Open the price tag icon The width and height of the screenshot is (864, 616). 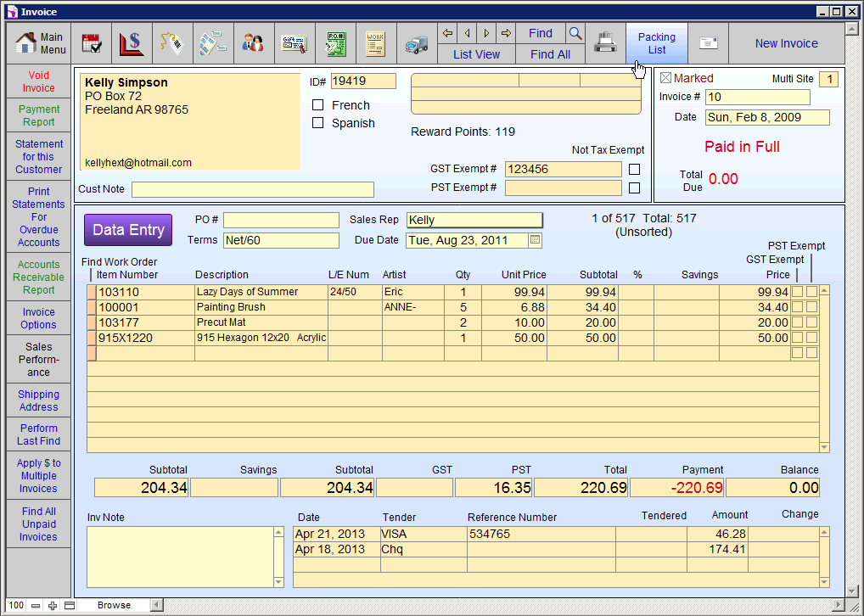click(x=172, y=43)
